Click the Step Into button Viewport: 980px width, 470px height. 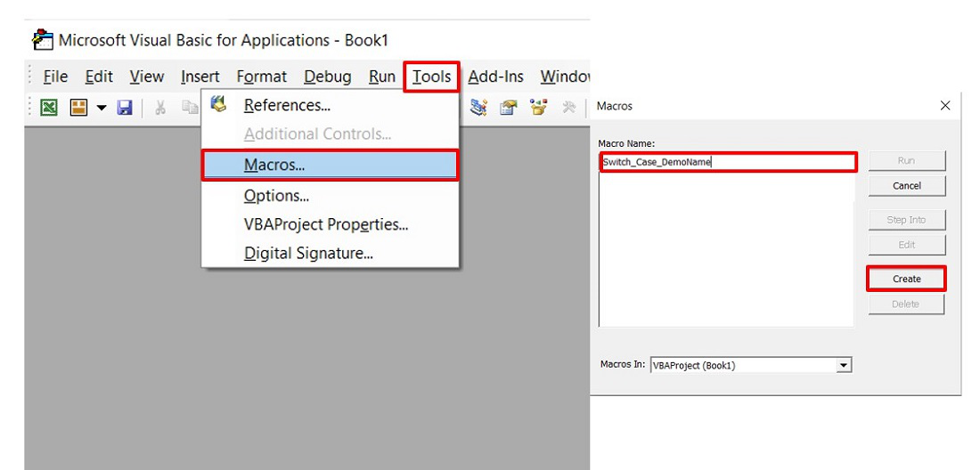906,220
